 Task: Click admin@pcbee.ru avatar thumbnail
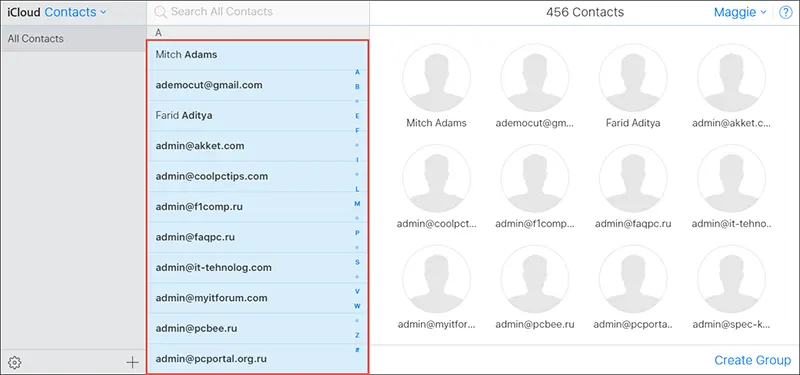pyautogui.click(x=535, y=279)
